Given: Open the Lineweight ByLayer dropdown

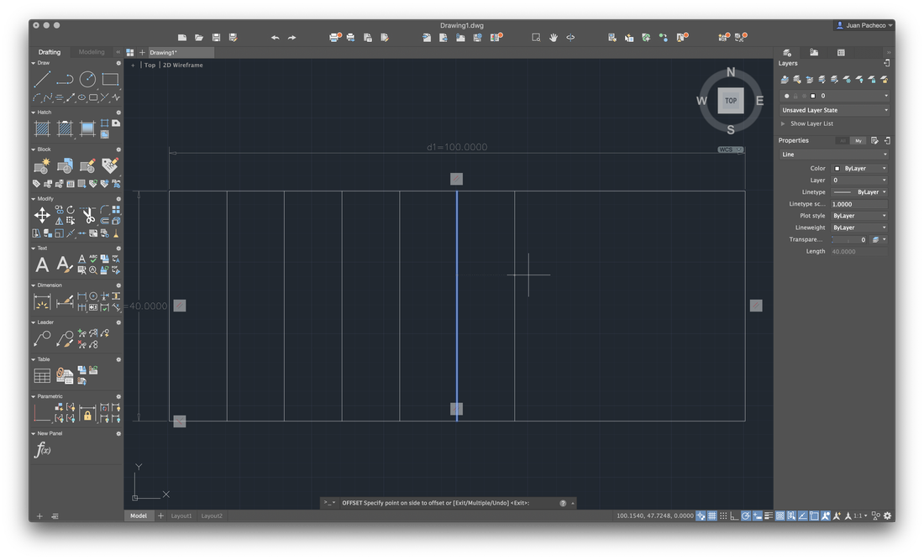Looking at the screenshot, I should pyautogui.click(x=859, y=228).
